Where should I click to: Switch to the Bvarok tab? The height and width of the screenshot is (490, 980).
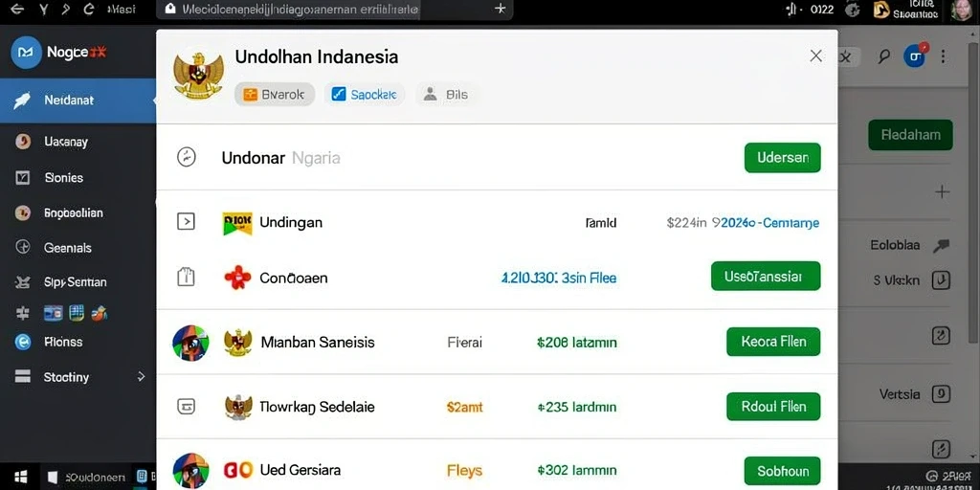point(275,95)
